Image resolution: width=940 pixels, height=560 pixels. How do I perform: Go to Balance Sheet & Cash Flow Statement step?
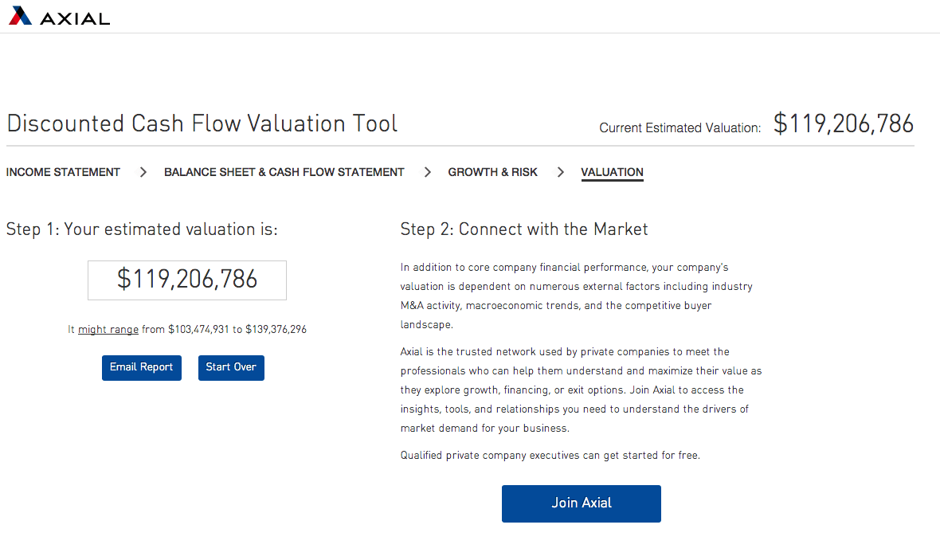[284, 172]
